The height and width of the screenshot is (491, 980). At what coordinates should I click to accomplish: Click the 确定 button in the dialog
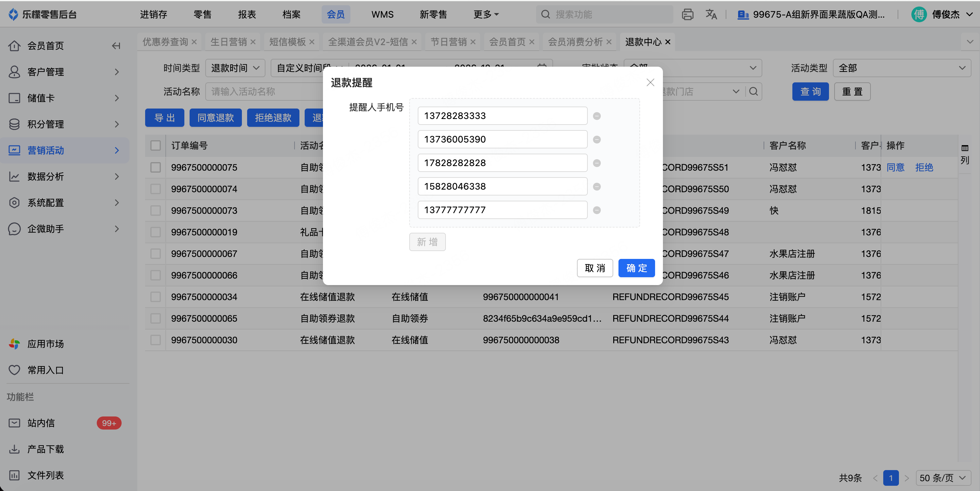636,268
